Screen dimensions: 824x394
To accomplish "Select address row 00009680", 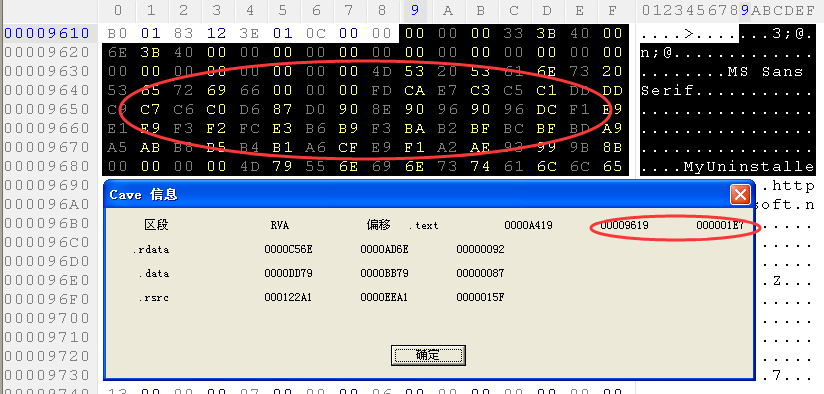I will [x=47, y=167].
